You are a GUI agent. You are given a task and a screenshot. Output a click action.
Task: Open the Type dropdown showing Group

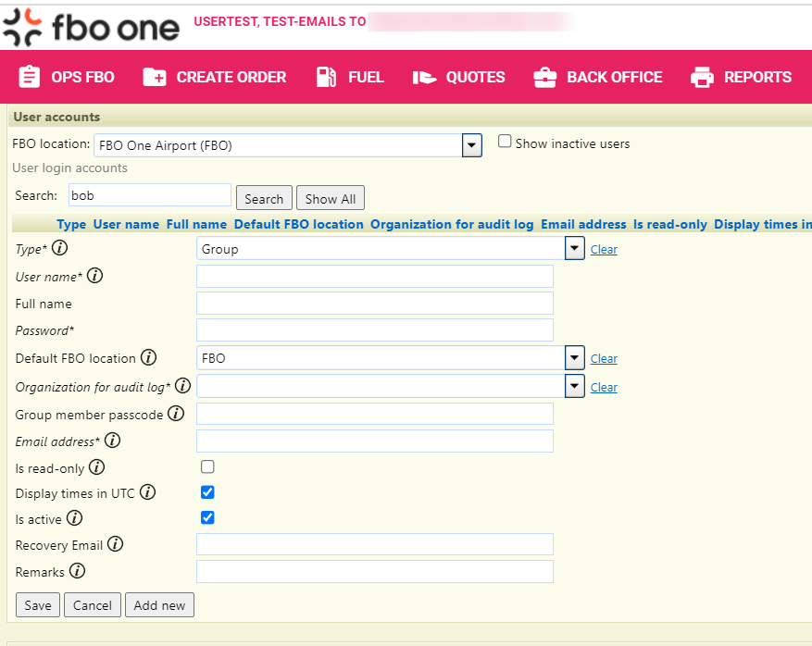pos(574,248)
